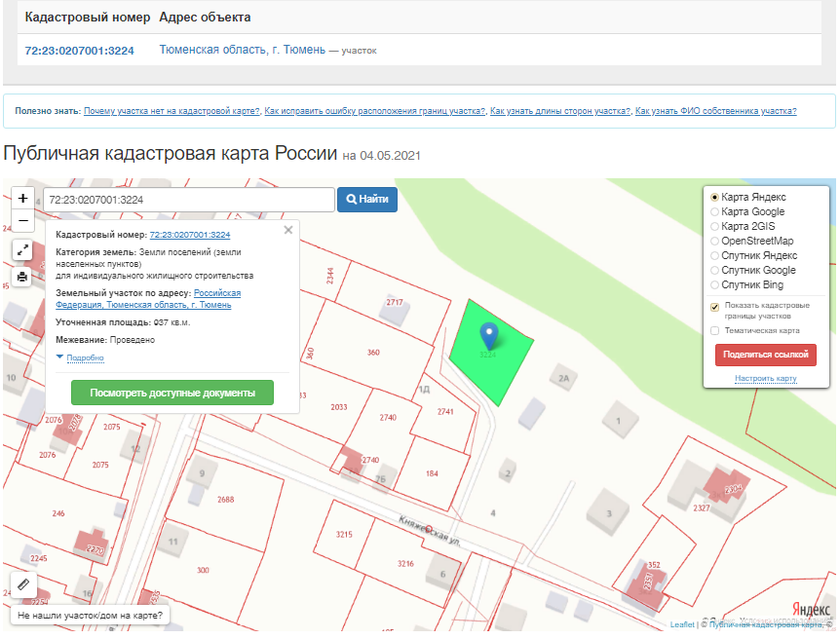840x639 pixels.
Task: Expand the Подробно details section
Action: (x=85, y=357)
